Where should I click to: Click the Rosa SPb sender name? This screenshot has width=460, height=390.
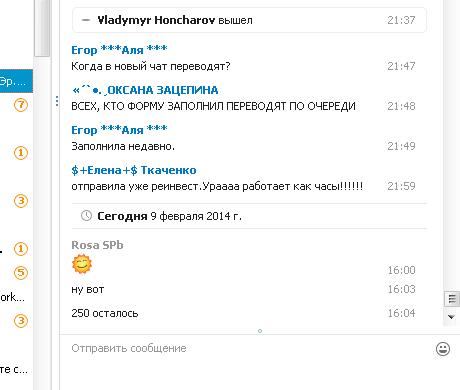pyautogui.click(x=97, y=245)
